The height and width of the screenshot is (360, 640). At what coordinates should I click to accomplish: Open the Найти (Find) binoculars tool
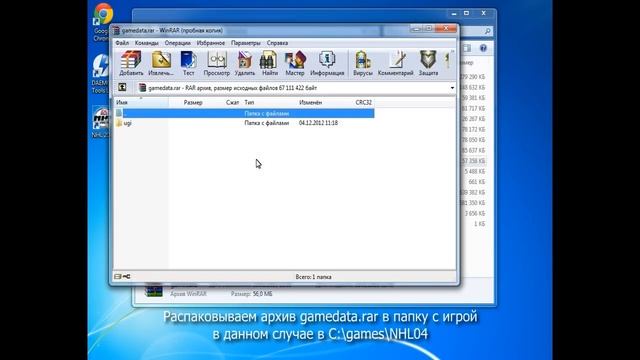(269, 63)
